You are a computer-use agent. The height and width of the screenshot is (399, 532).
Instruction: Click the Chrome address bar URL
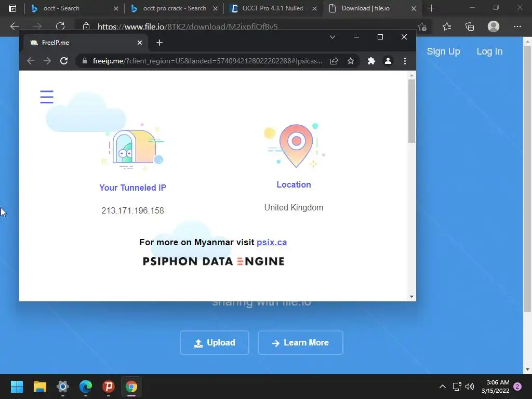[x=207, y=61]
